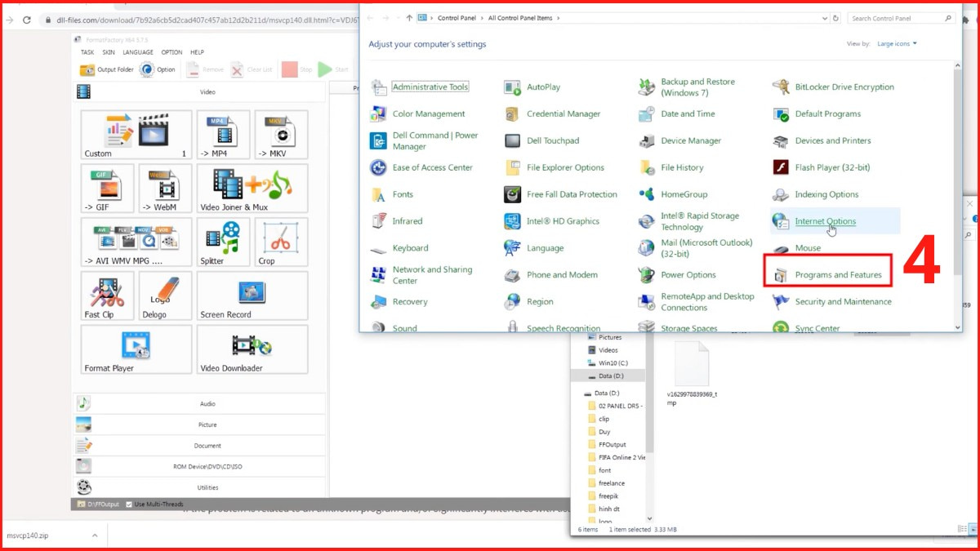Click the Output Folder toolbar button
Screen dimensions: 980x551
(x=107, y=69)
